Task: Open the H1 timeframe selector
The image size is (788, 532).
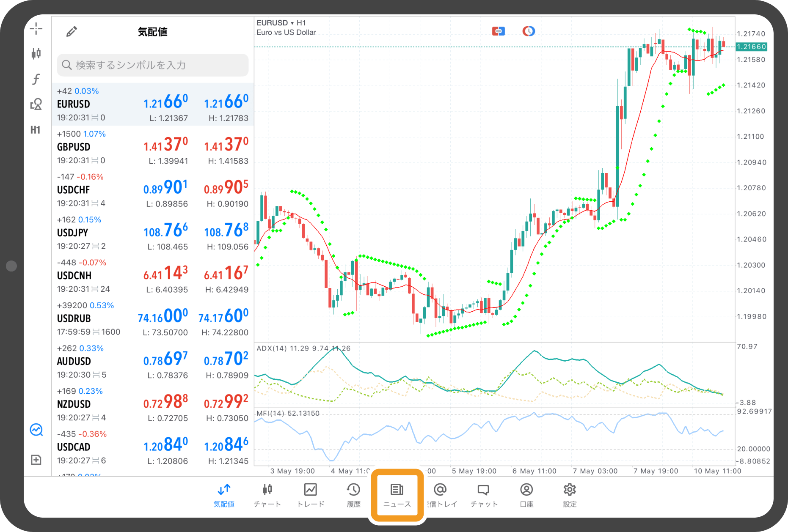Action: [36, 130]
